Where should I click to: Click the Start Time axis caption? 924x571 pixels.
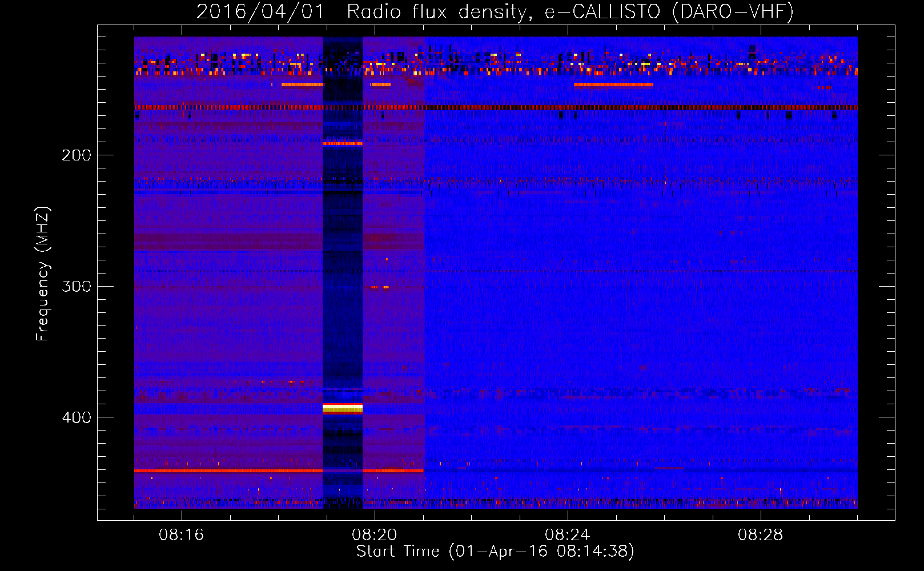point(495,552)
